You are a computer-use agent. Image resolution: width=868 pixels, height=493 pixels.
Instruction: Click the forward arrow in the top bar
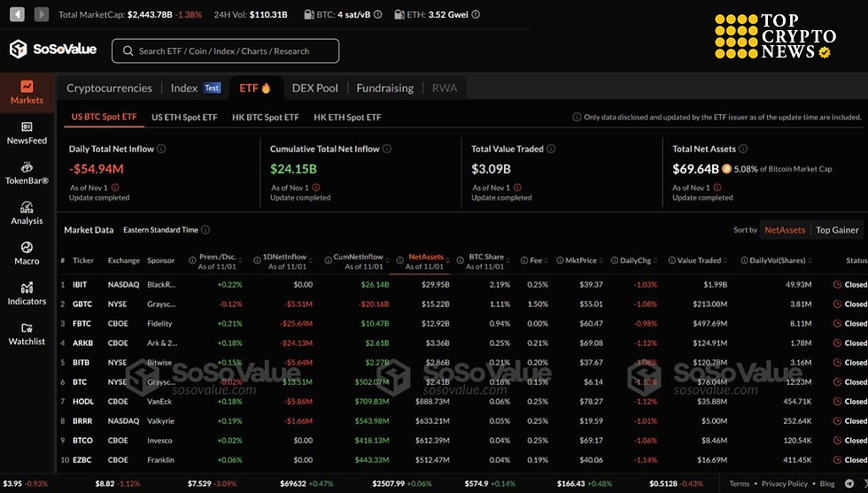click(42, 14)
